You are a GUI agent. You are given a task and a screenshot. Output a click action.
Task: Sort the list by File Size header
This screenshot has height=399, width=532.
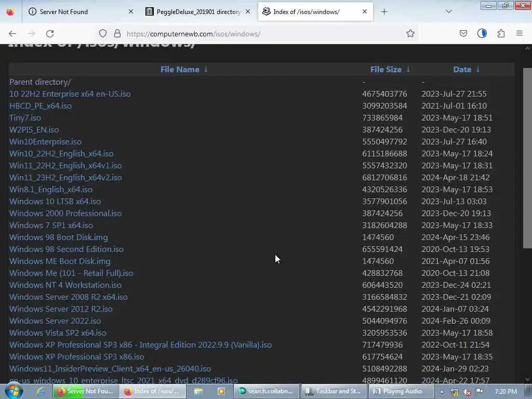(386, 70)
